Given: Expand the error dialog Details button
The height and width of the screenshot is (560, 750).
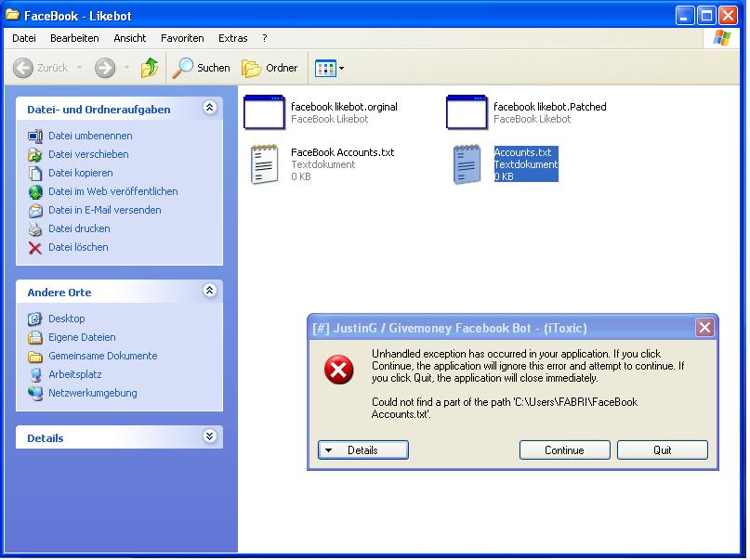Looking at the screenshot, I should click(x=362, y=450).
